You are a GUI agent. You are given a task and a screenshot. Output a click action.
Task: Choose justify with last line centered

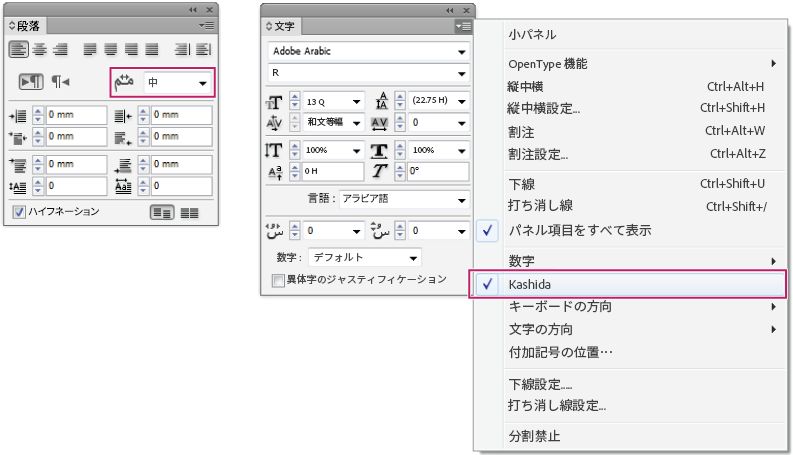110,49
